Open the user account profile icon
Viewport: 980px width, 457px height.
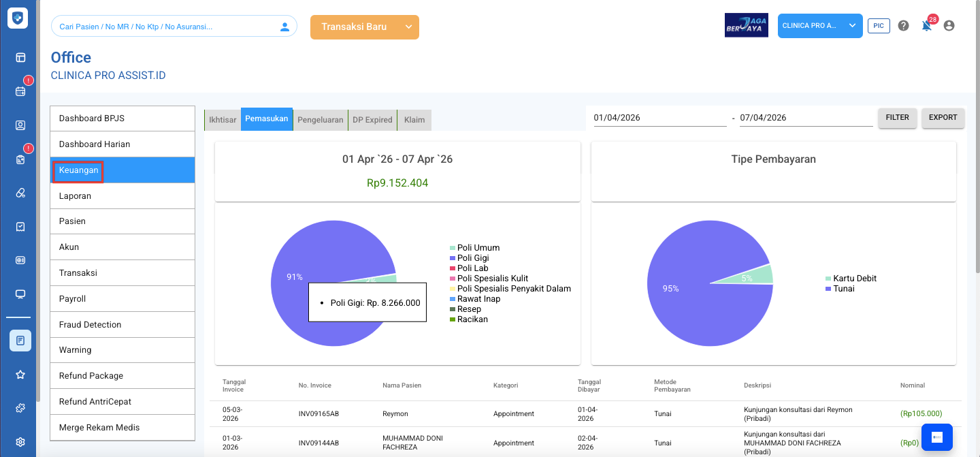(x=949, y=26)
